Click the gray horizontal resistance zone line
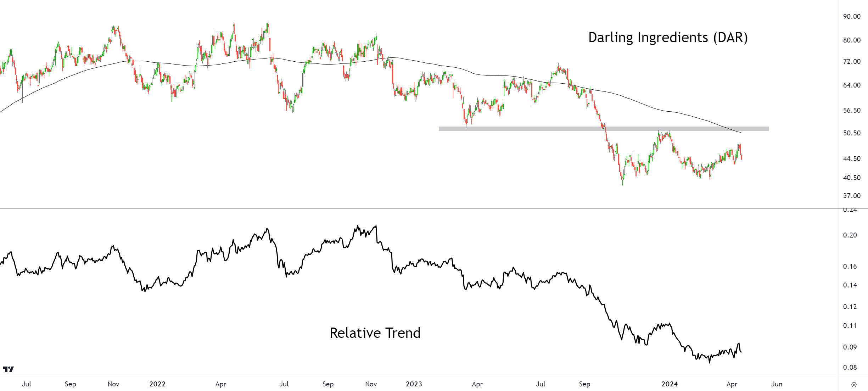 [604, 129]
